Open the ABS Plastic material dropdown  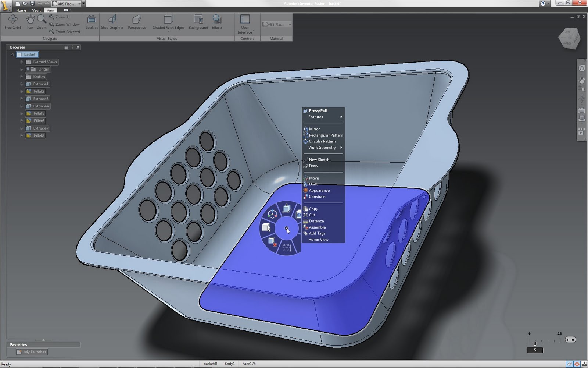[x=290, y=24]
